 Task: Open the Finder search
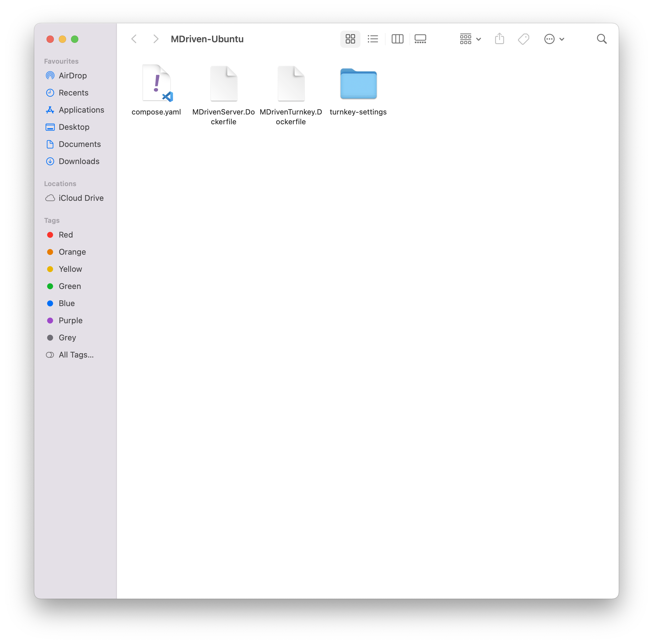pos(602,39)
